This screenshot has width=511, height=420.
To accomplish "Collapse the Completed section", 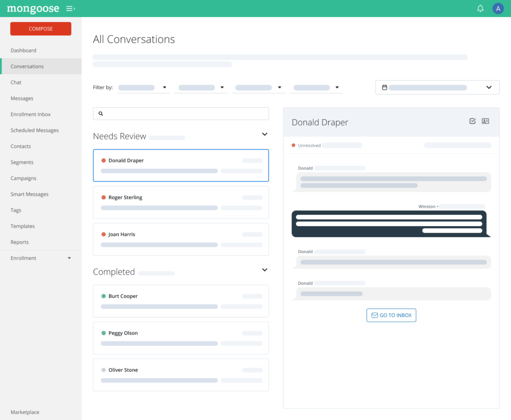I will tap(264, 270).
